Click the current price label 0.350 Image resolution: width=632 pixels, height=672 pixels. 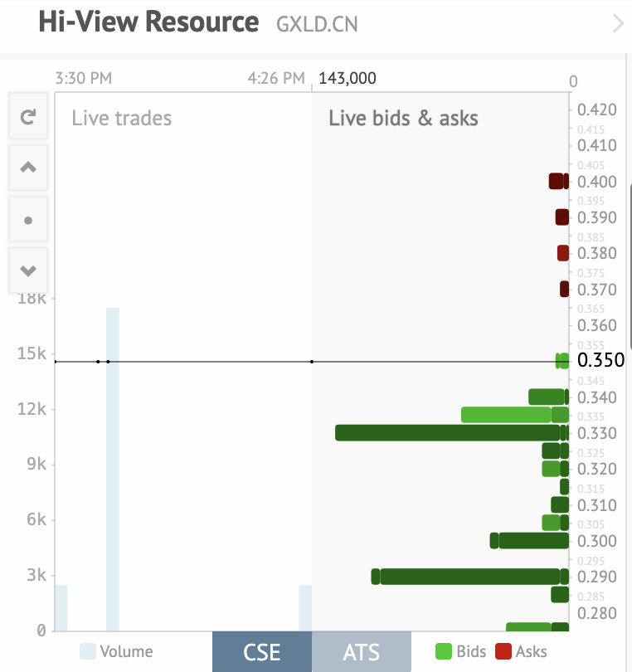tap(600, 361)
